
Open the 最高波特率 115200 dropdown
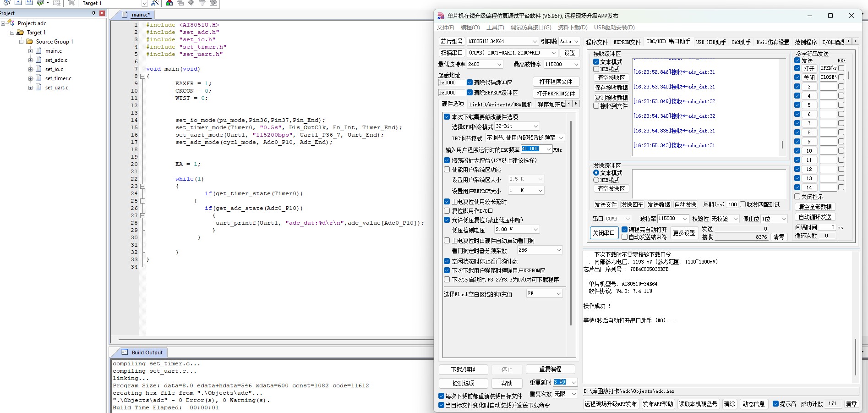point(562,64)
